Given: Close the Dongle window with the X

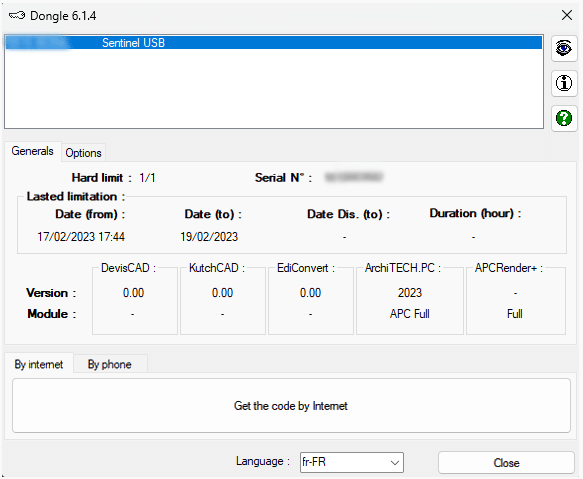Looking at the screenshot, I should (x=567, y=15).
